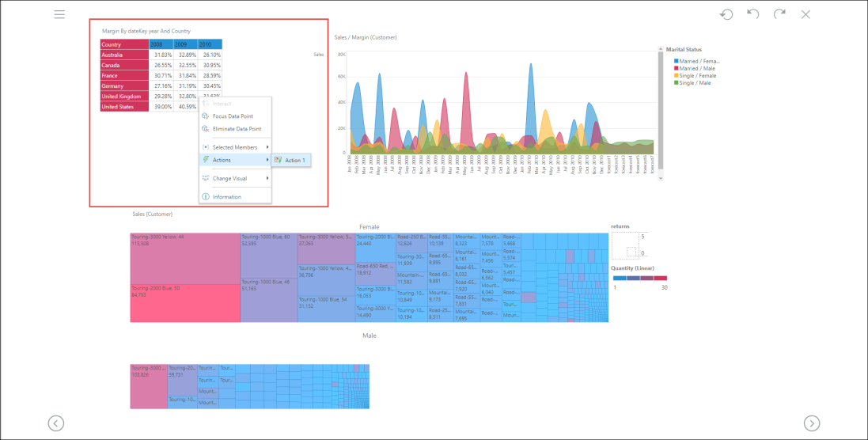
Task: Close the presentation with the X icon
Action: [x=805, y=14]
